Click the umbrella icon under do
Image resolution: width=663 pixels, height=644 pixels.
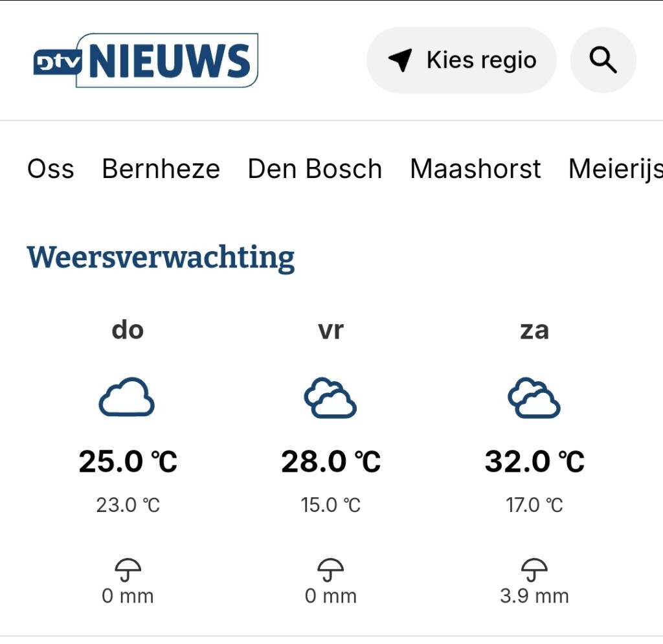pyautogui.click(x=128, y=570)
